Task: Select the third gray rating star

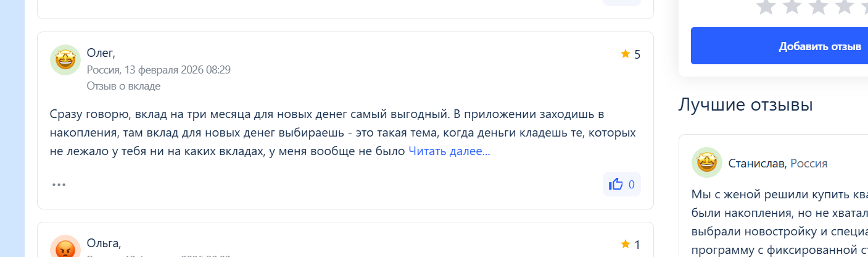Action: click(x=817, y=6)
